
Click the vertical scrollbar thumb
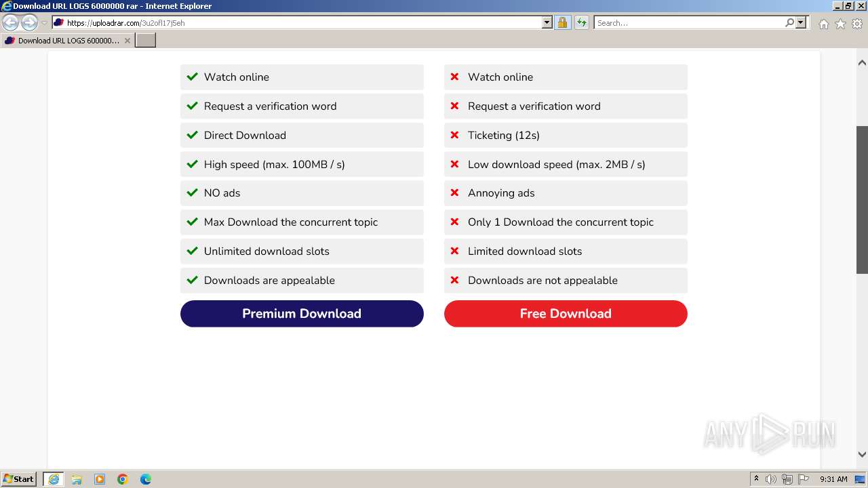coord(862,200)
